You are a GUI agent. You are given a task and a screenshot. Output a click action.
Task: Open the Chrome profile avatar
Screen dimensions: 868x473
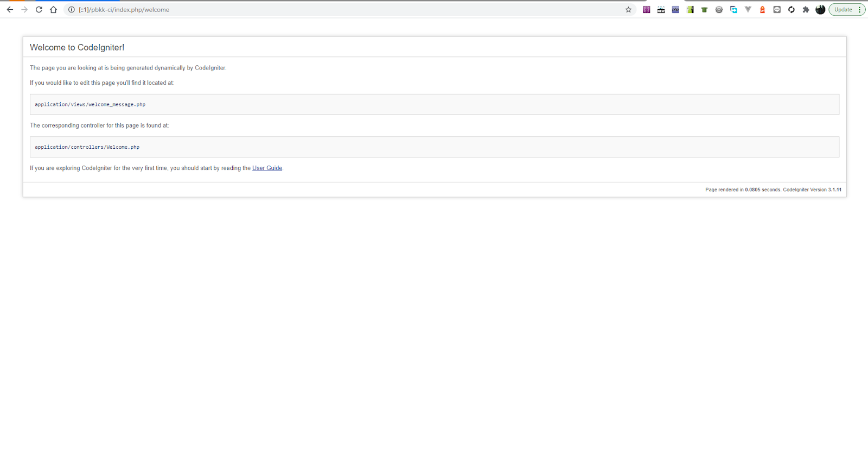[820, 10]
